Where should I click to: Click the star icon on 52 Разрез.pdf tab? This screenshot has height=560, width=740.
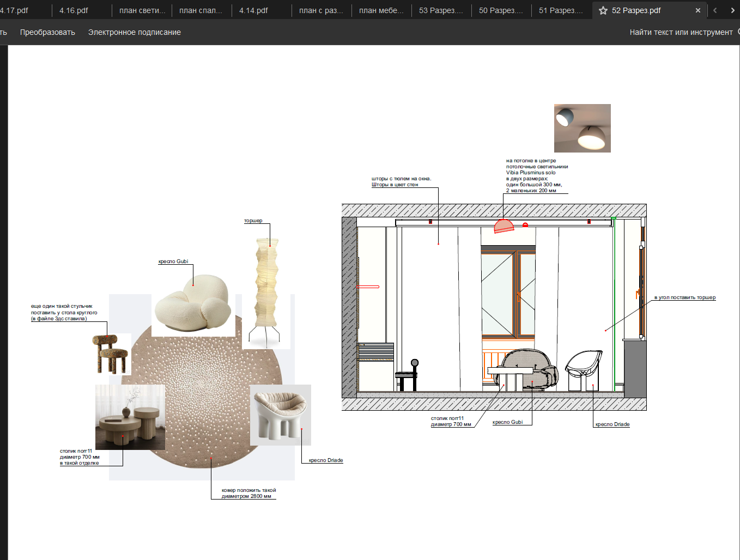(603, 10)
